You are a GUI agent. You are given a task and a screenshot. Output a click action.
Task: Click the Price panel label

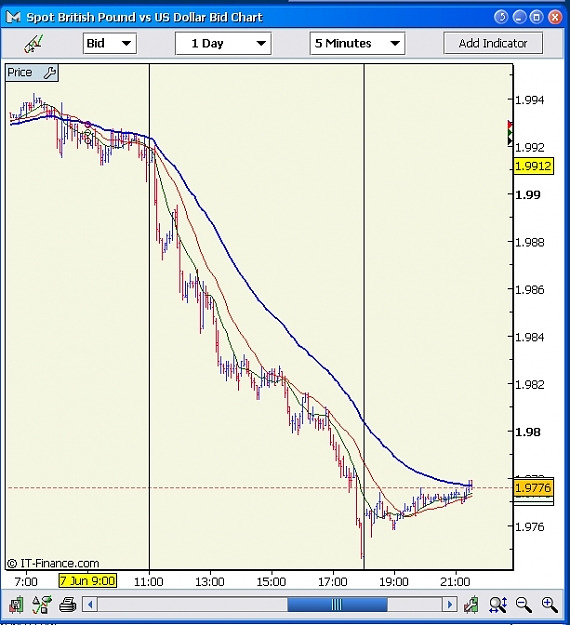click(x=20, y=73)
